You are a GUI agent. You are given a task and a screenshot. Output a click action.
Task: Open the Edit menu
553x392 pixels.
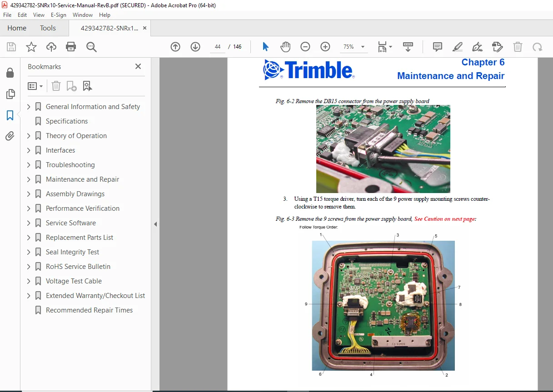[22, 15]
